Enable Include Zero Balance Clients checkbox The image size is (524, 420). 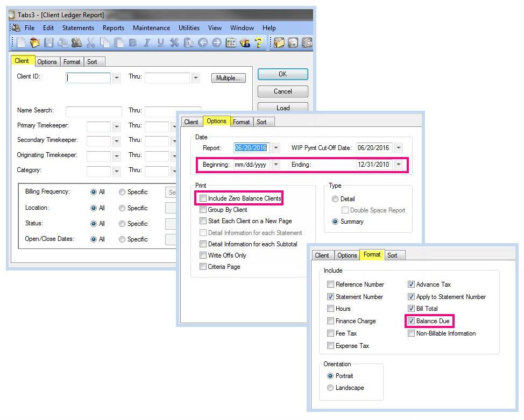point(203,198)
